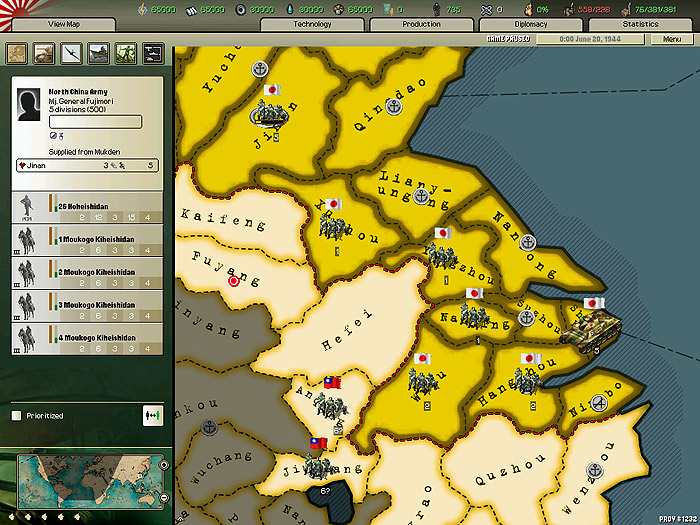Image resolution: width=700 pixels, height=525 pixels.
Task: Switch to the Technology tab
Action: click(x=312, y=24)
